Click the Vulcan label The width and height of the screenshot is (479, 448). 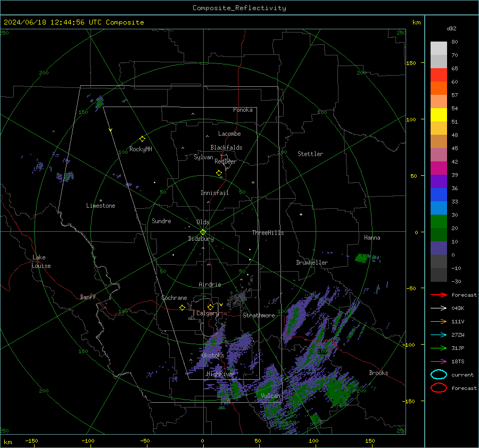271,396
